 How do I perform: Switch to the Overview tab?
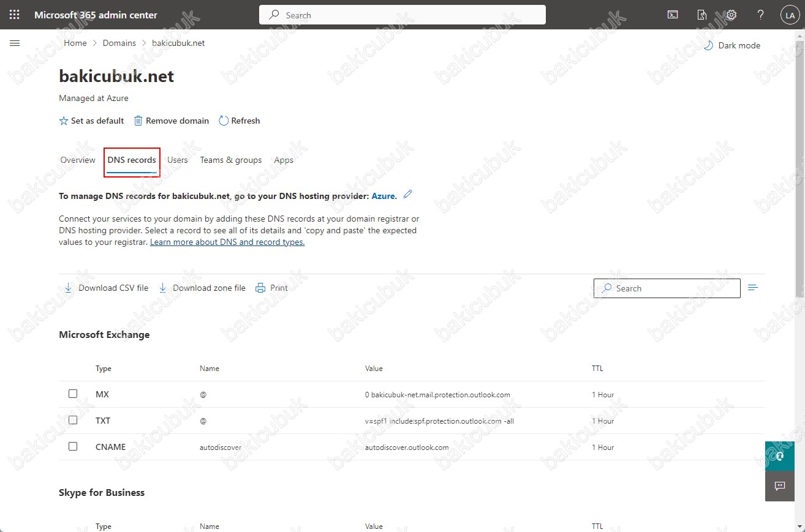78,160
